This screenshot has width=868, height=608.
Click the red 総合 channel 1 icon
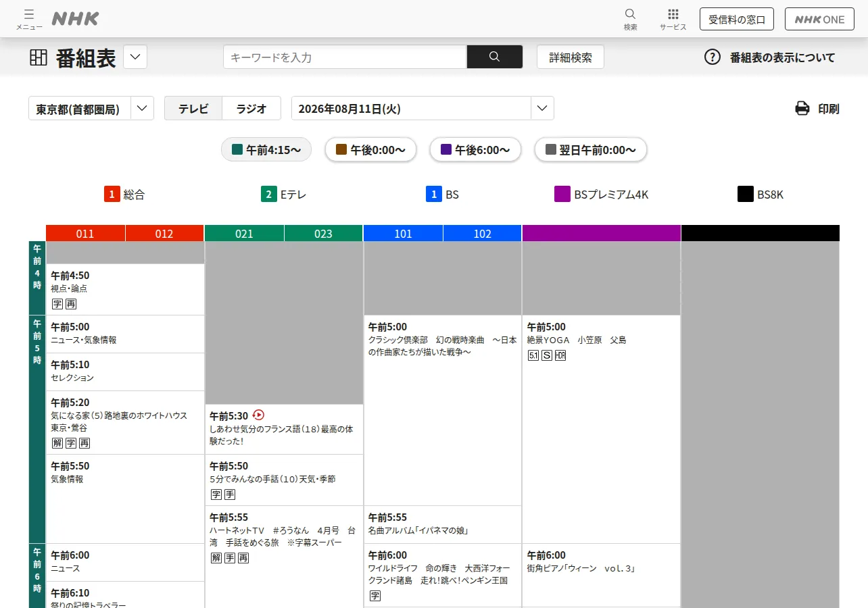coord(112,195)
